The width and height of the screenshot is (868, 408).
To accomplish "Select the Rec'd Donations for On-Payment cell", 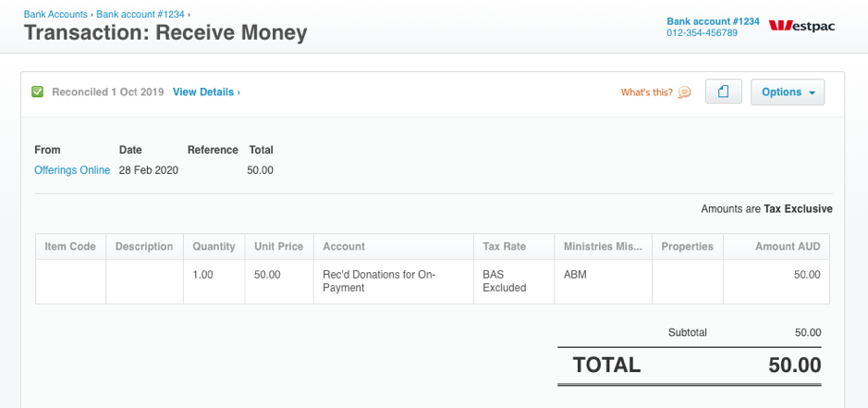I will [394, 281].
